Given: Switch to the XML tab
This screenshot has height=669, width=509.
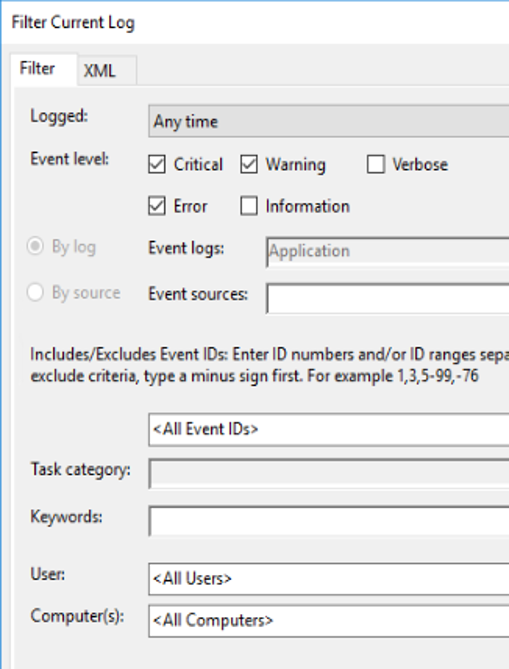Looking at the screenshot, I should [x=107, y=70].
